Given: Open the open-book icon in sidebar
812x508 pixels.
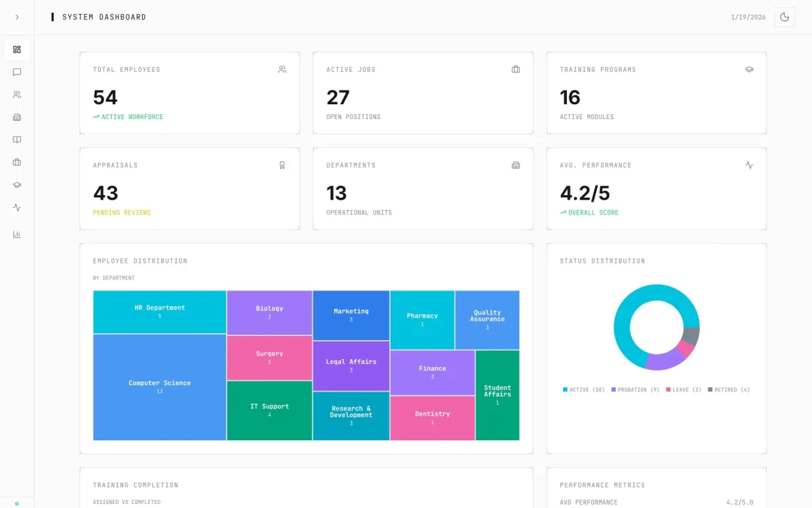Looking at the screenshot, I should [17, 140].
